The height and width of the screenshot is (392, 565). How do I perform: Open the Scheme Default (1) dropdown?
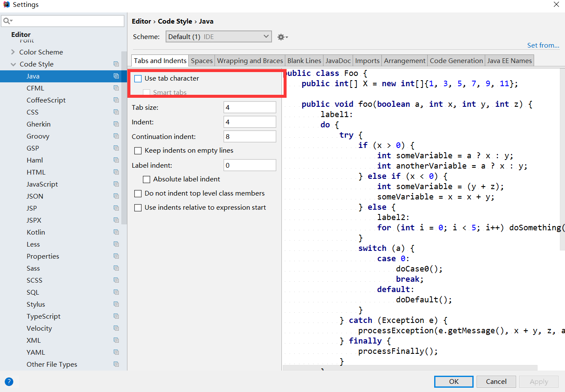coord(219,37)
